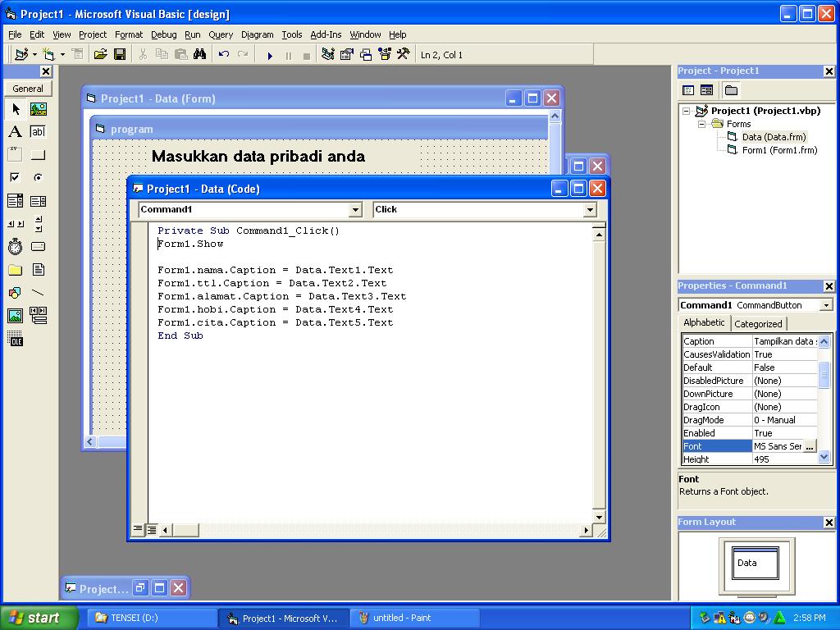This screenshot has width=840, height=630.
Task: Select the Frame tool in toolbox
Action: [x=15, y=155]
